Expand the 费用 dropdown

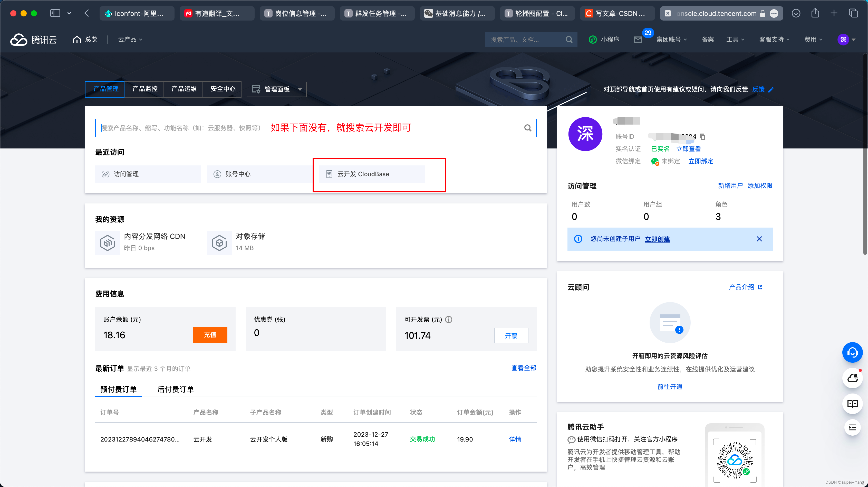(813, 40)
